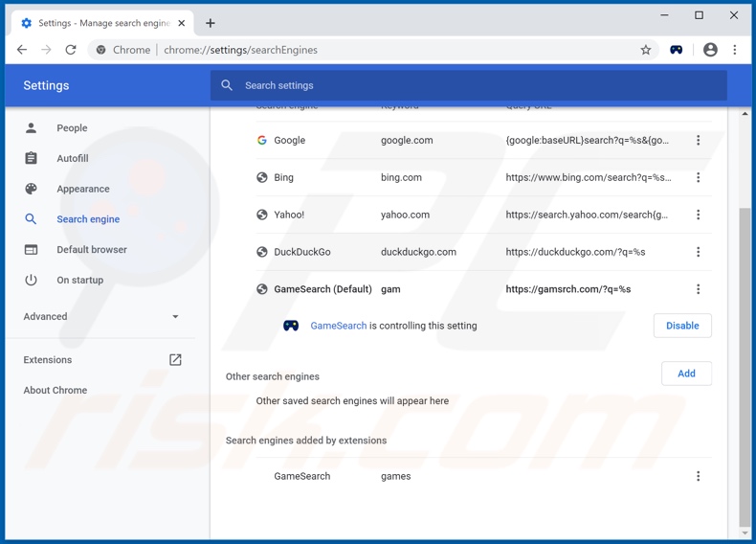Select the Settings - Manage search engines tab
The width and height of the screenshot is (756, 544).
tap(102, 23)
